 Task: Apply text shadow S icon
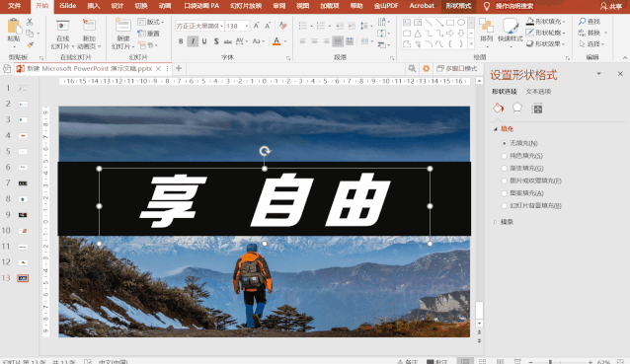click(216, 41)
